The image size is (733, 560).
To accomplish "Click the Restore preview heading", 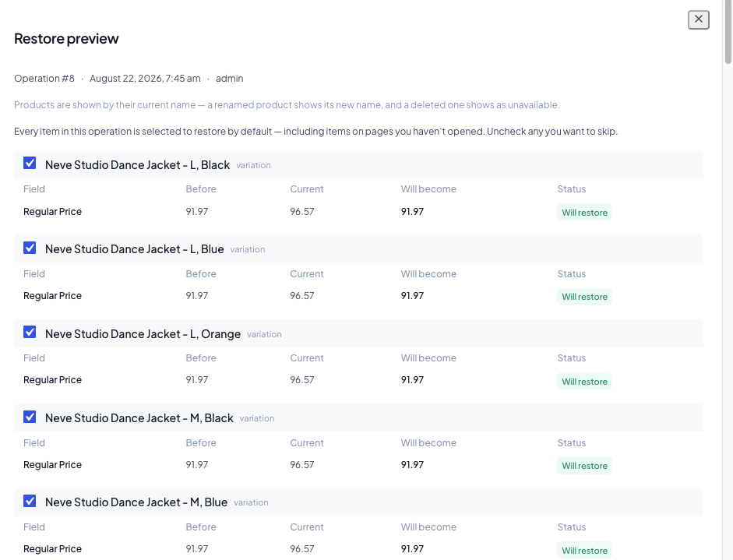I will (66, 38).
